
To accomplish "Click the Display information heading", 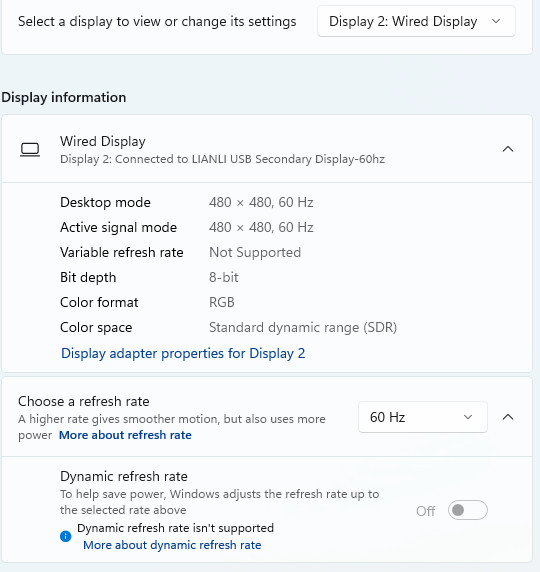I will [x=64, y=97].
